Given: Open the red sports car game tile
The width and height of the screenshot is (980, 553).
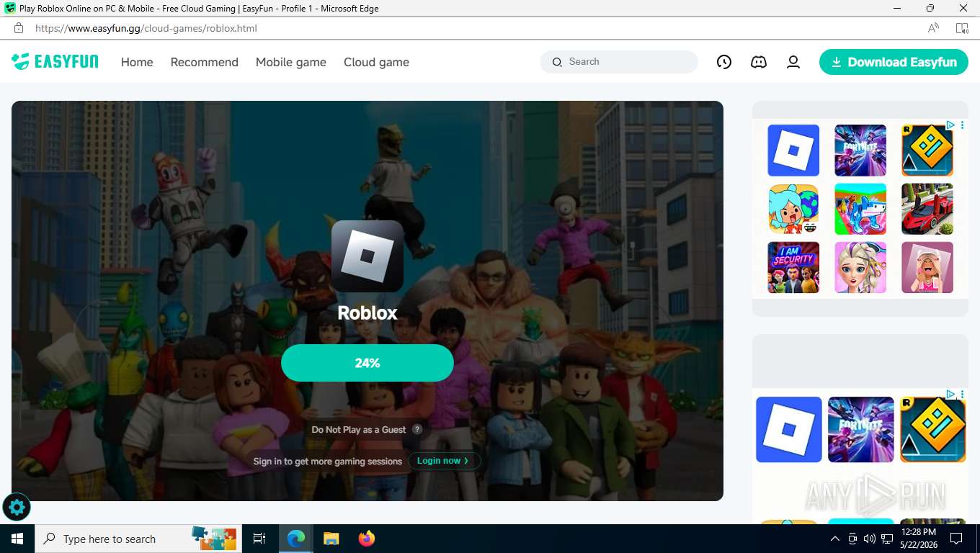Looking at the screenshot, I should pyautogui.click(x=927, y=209).
